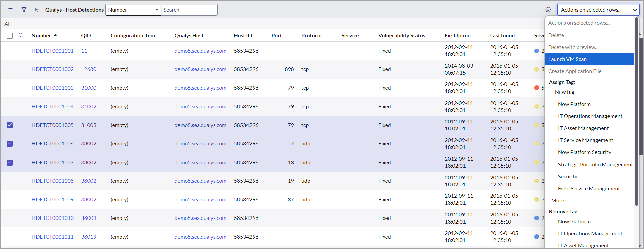
Task: Uncheck the HDETCT0001005 row checkbox
Action: (x=10, y=125)
